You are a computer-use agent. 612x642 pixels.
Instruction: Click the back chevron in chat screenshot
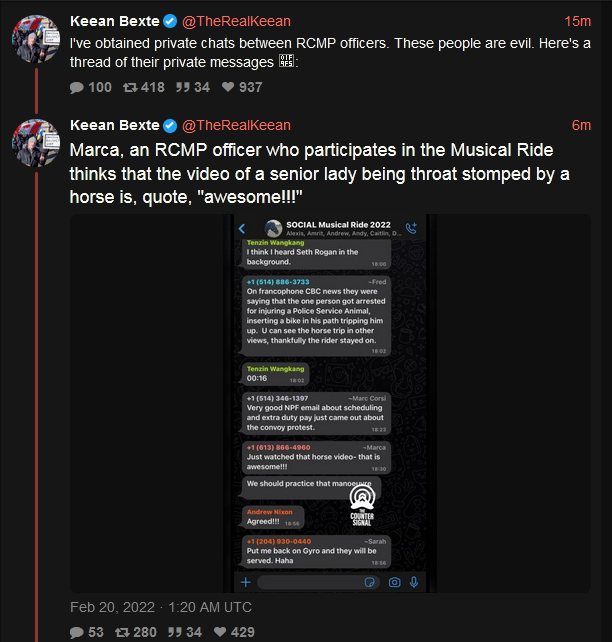click(x=242, y=228)
